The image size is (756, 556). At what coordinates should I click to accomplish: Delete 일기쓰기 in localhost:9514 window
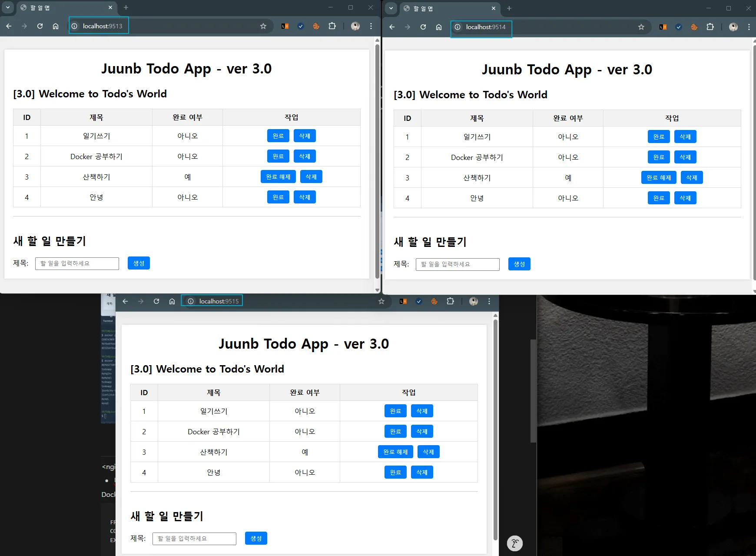coord(685,137)
